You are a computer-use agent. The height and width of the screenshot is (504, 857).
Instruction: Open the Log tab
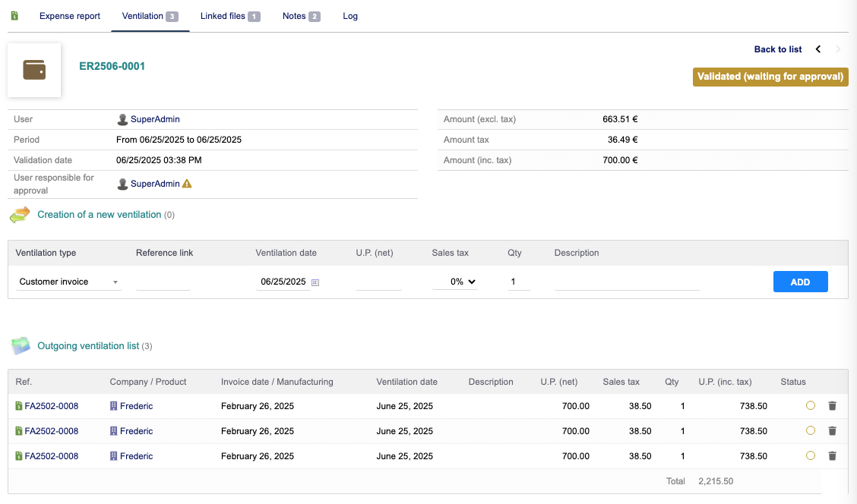click(350, 16)
